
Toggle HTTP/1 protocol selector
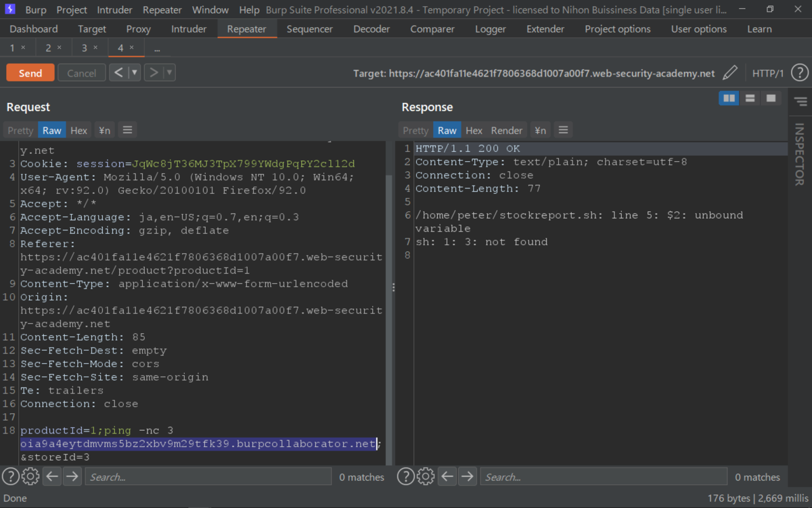768,73
